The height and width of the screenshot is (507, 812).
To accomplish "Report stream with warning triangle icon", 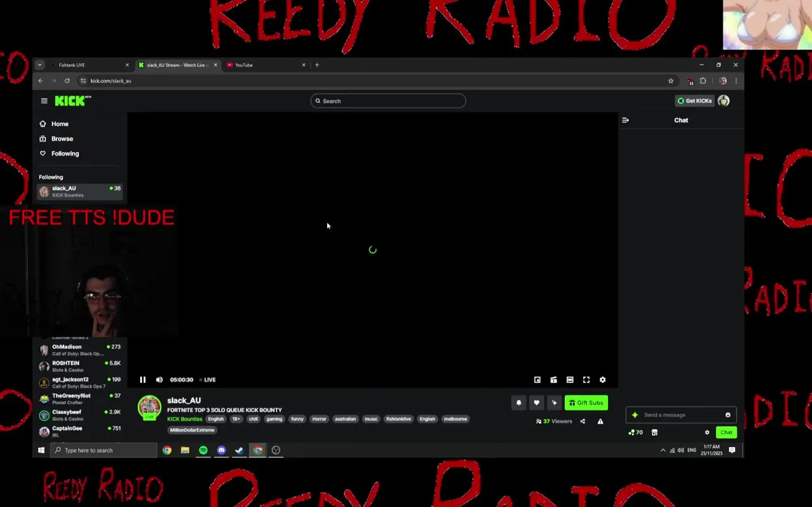I will pyautogui.click(x=600, y=422).
